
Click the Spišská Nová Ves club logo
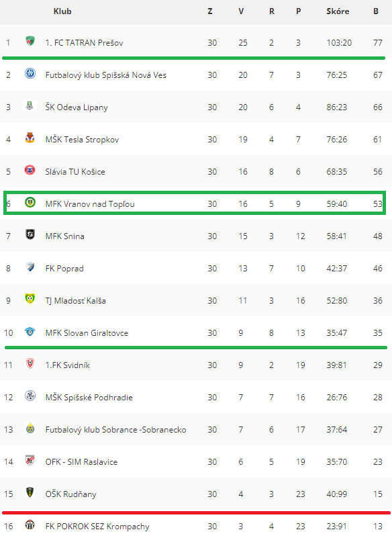pyautogui.click(x=30, y=73)
